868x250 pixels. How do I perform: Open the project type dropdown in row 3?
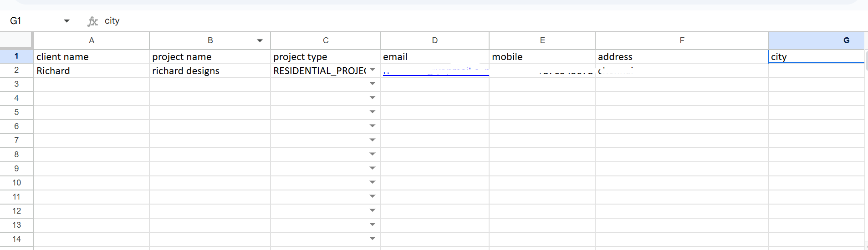point(373,84)
